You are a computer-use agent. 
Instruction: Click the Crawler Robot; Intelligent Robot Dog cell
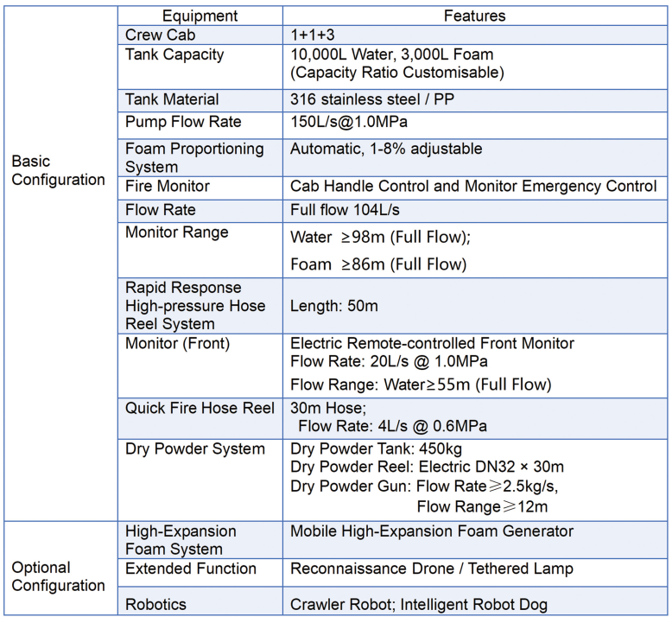click(475, 601)
